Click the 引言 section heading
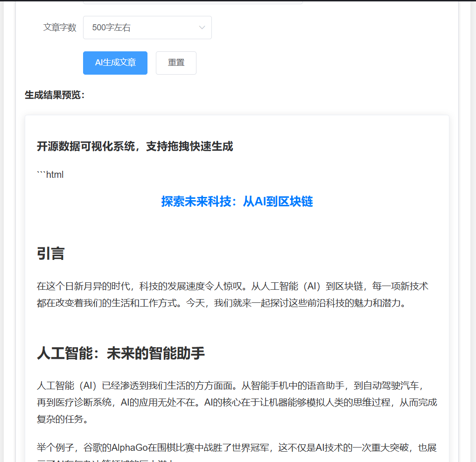The image size is (476, 462). (x=51, y=253)
